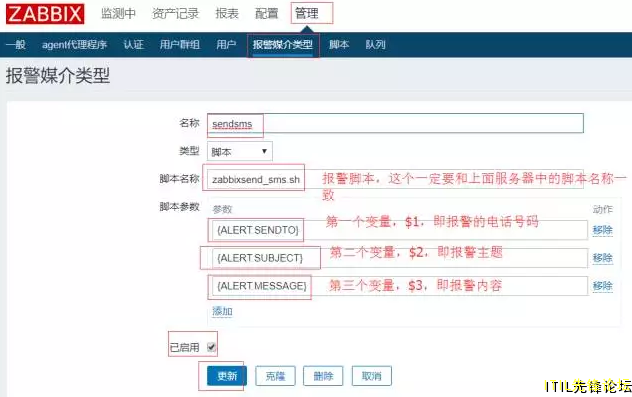Focus the 名称 field containing sendsms
Image resolution: width=632 pixels, height=397 pixels.
point(395,123)
